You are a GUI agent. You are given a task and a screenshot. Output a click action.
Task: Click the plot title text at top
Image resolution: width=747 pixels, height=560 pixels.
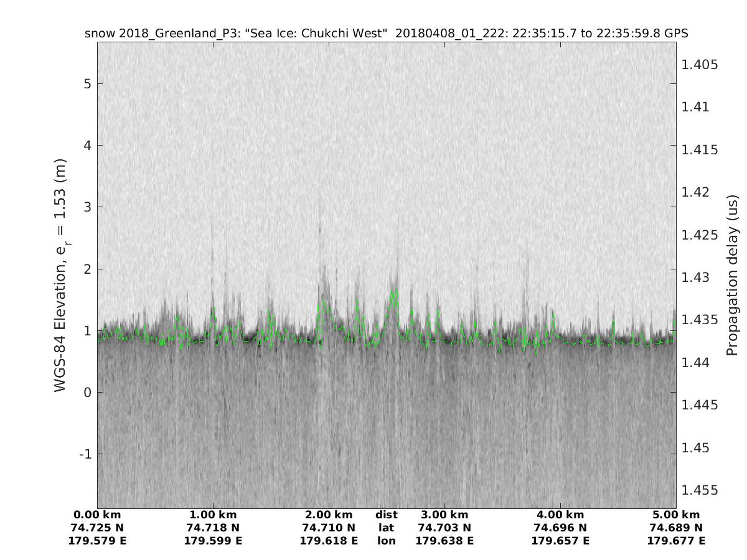point(386,33)
